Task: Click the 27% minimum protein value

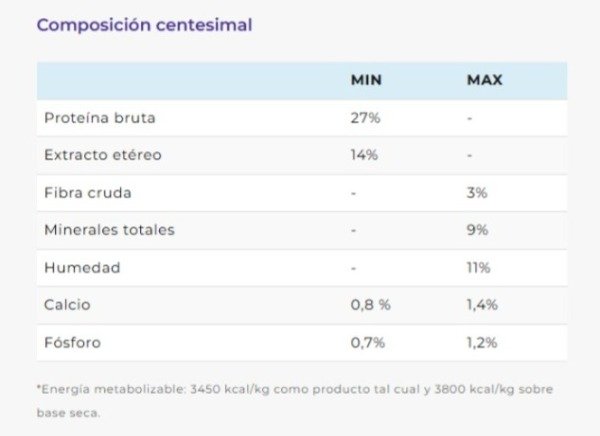Action: (364, 118)
